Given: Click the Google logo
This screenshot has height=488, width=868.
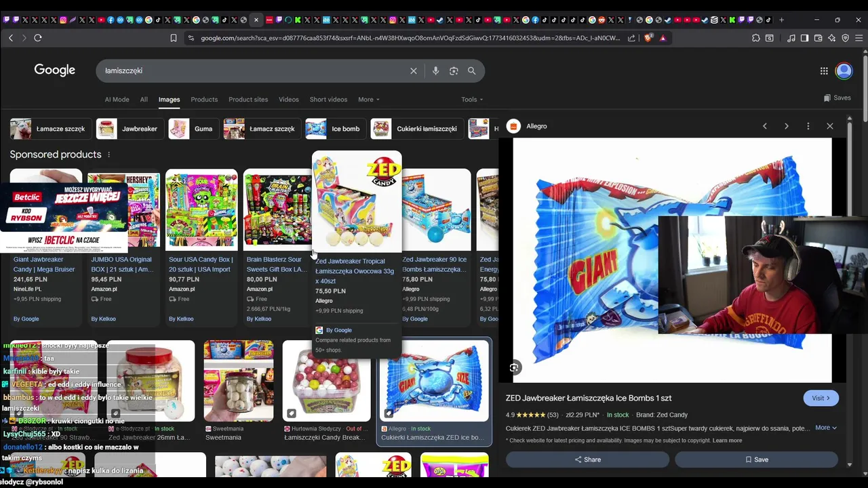Looking at the screenshot, I should pyautogui.click(x=54, y=70).
